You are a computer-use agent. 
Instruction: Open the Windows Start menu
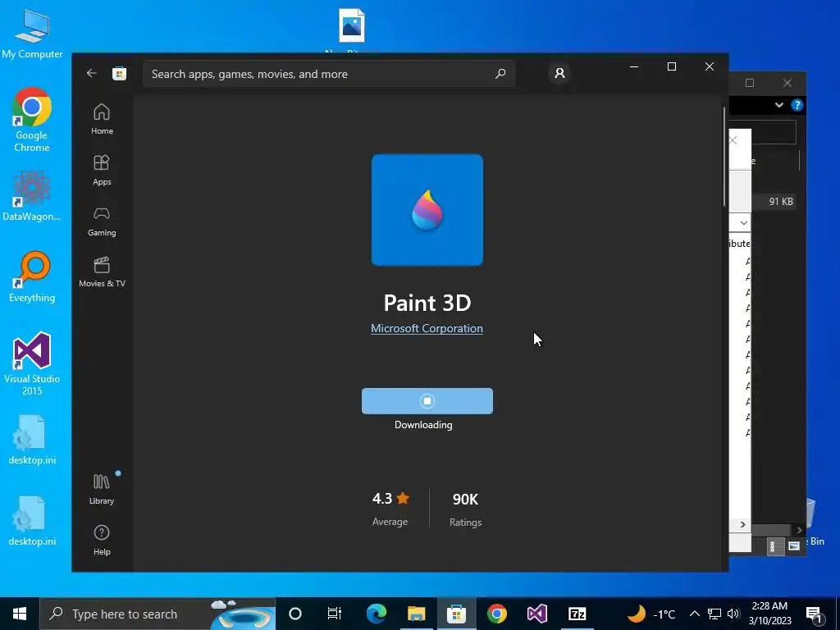20,614
